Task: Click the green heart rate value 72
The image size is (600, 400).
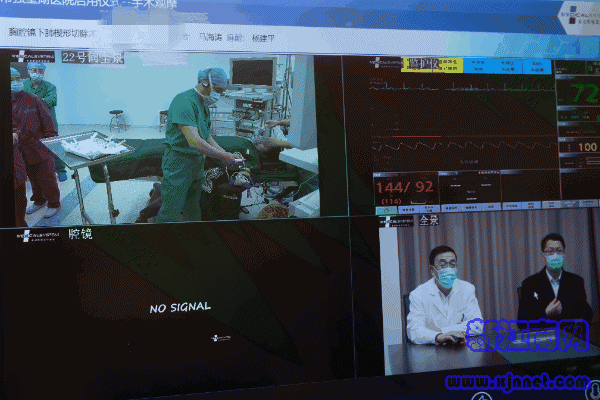Action: click(579, 95)
